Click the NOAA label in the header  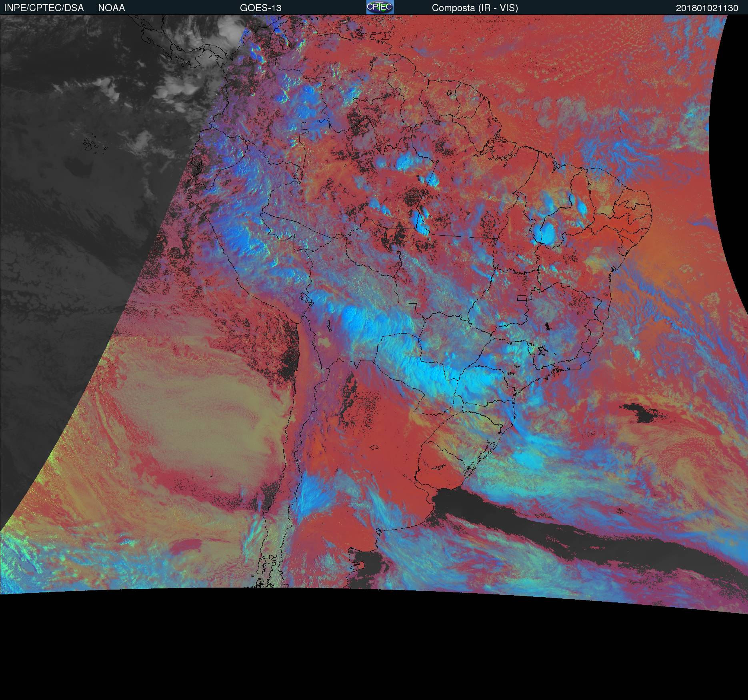pos(112,8)
